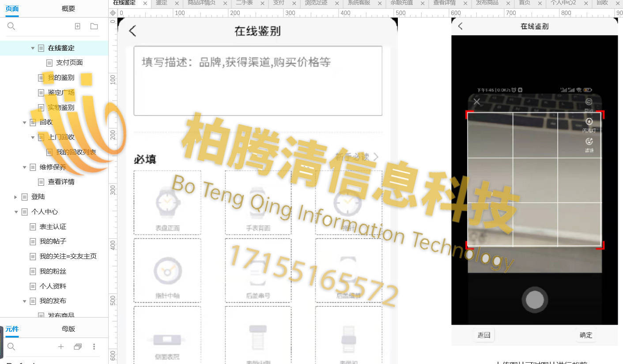
Task: Click the 返回 button under camera mockup
Action: click(484, 335)
